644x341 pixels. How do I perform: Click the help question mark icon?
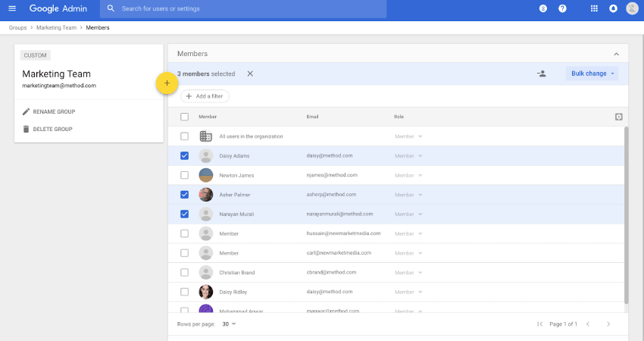(x=562, y=8)
